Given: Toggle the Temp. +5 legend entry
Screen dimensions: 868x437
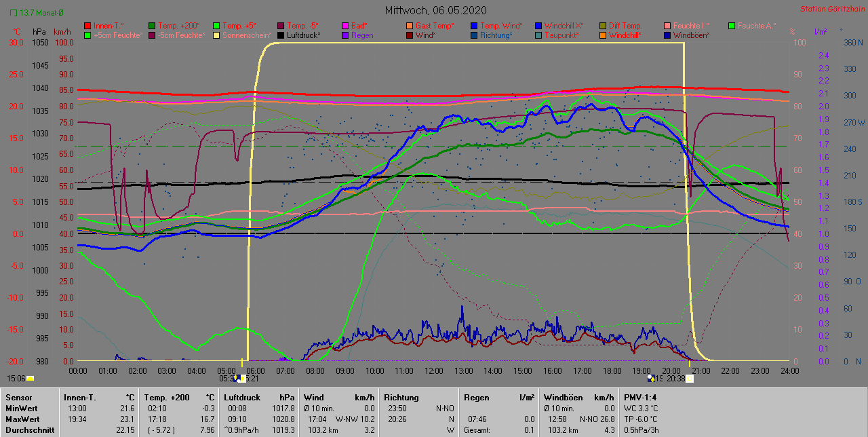Looking at the screenshot, I should [235, 25].
